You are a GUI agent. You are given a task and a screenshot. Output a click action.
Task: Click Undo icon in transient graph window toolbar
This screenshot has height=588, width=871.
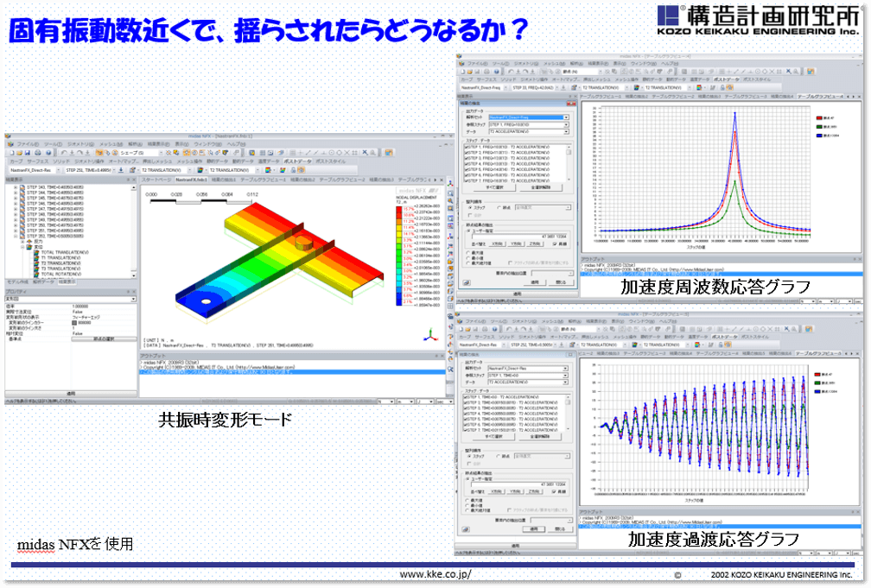(511, 329)
